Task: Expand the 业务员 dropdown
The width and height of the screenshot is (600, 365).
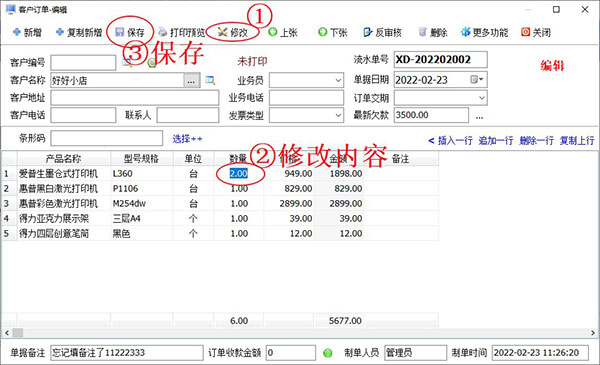Action: point(338,80)
